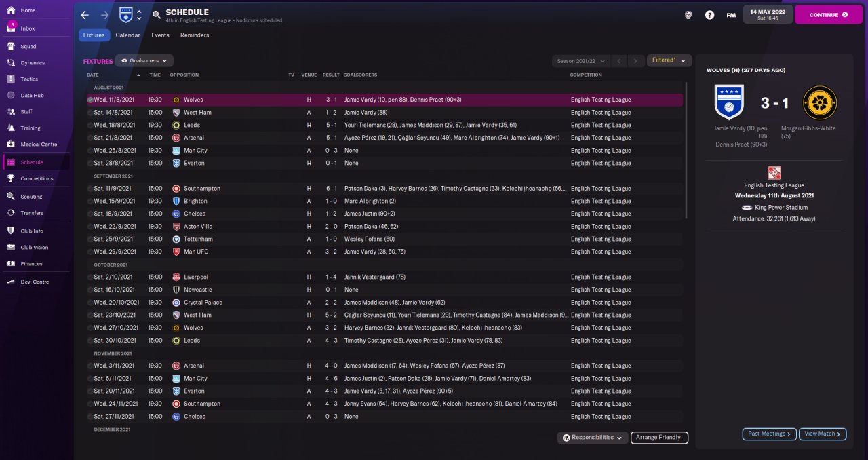Click the search magnifier icon
The width and height of the screenshot is (868, 460).
point(157,14)
